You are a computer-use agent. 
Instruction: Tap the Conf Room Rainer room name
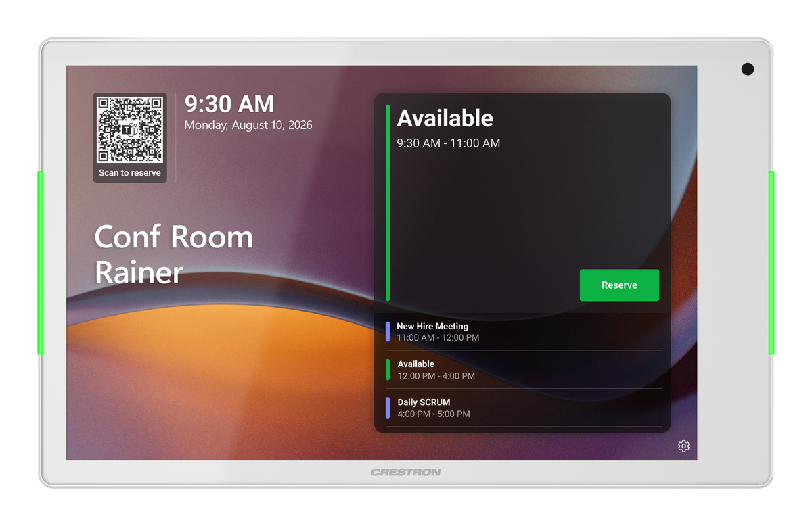[x=173, y=254]
